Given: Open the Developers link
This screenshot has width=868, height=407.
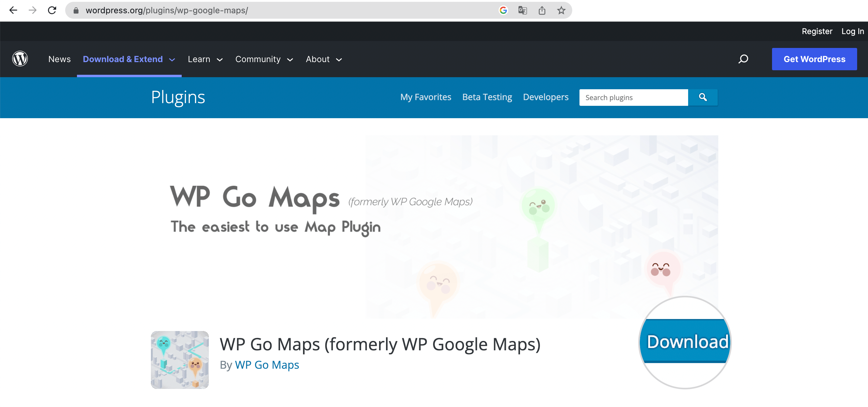Looking at the screenshot, I should (x=546, y=97).
